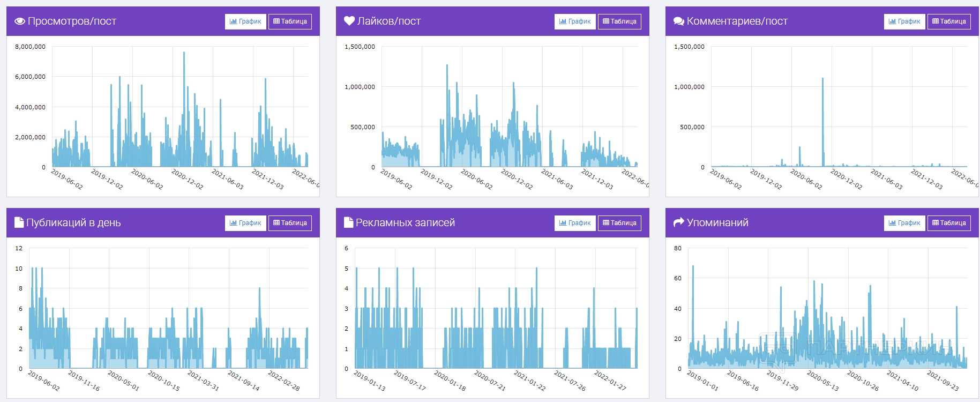Show График view in Комментариев/пост panel
The height and width of the screenshot is (402, 980).
pos(904,21)
